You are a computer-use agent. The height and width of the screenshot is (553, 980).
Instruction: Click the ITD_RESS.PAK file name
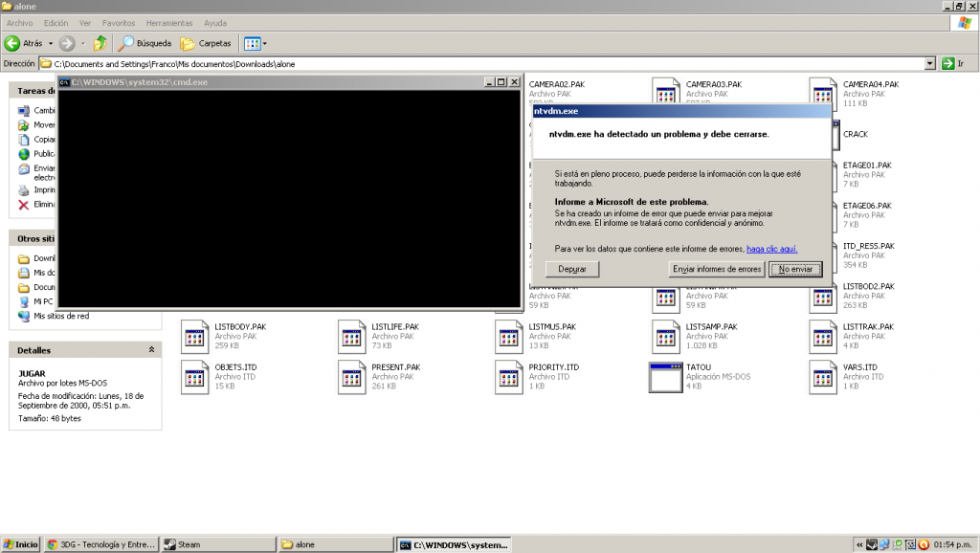[868, 246]
